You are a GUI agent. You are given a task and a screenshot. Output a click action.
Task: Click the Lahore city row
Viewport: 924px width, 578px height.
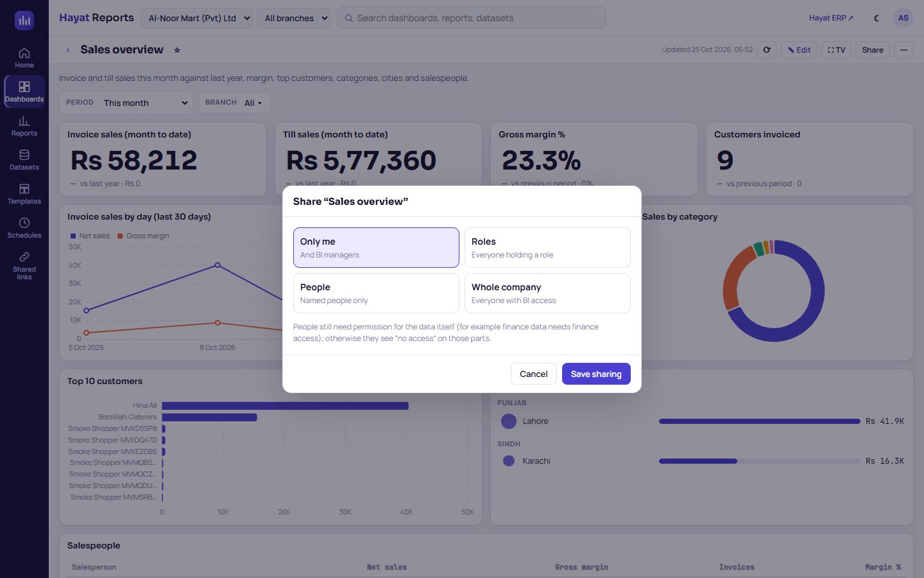click(x=702, y=421)
